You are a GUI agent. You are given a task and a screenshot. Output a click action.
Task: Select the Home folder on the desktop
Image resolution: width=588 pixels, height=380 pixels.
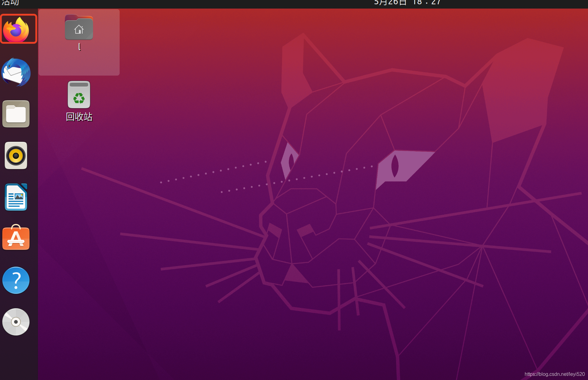[79, 28]
